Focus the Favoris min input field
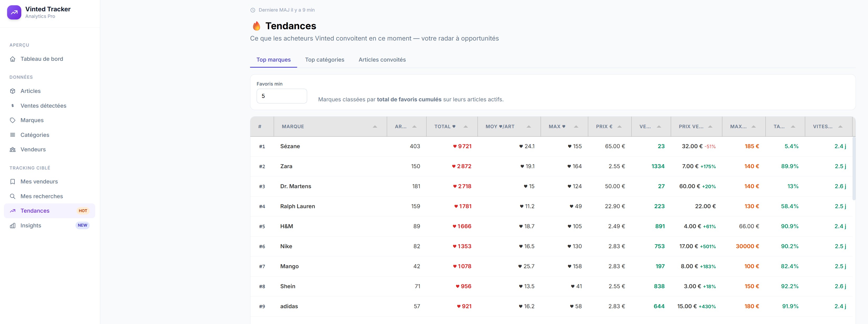The image size is (868, 324). pos(282,96)
